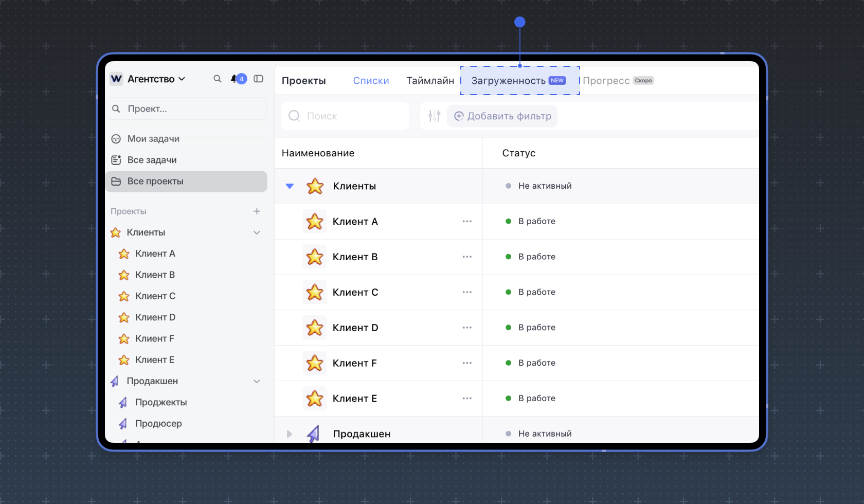
Task: Open three-dots menu for Клиент A row
Action: point(467,221)
